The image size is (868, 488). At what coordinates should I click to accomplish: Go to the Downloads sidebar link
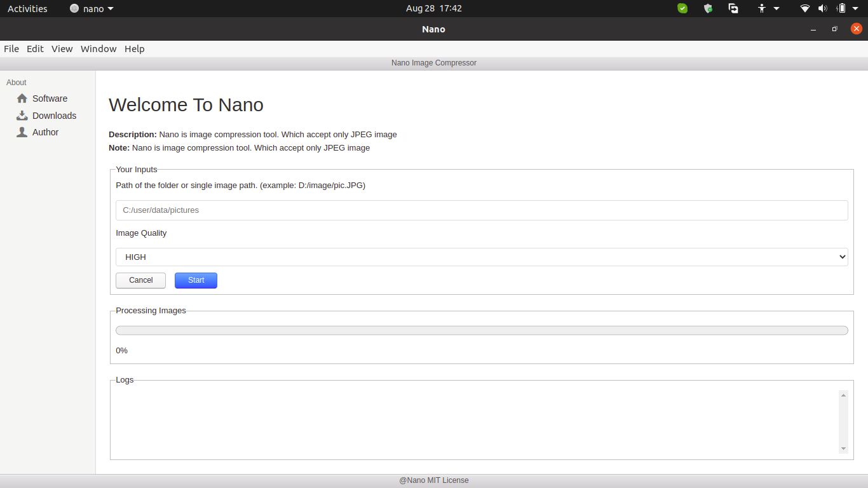(x=55, y=116)
